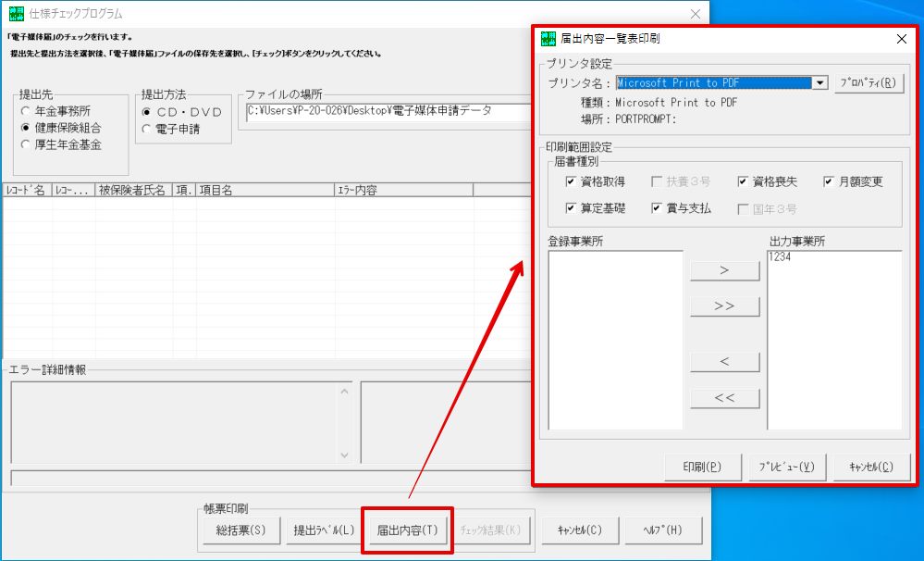924x561 pixels.
Task: Uncheck the 月額変更 checkbox
Action: pyautogui.click(x=829, y=181)
